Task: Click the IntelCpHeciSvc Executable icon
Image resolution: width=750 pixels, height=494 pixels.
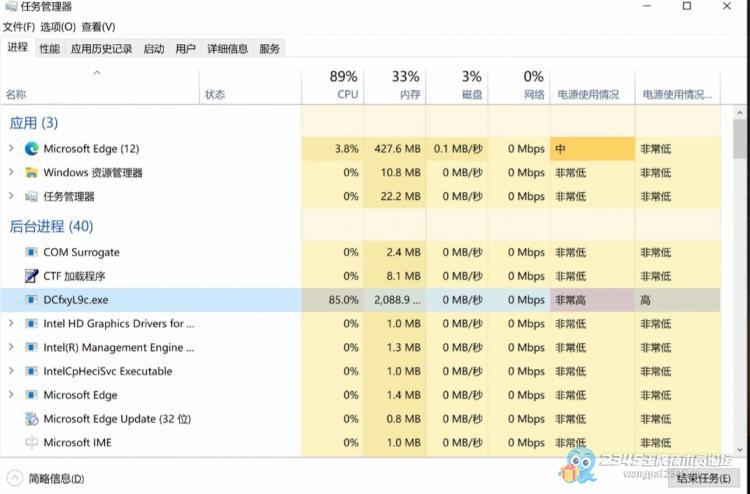Action: [x=32, y=371]
